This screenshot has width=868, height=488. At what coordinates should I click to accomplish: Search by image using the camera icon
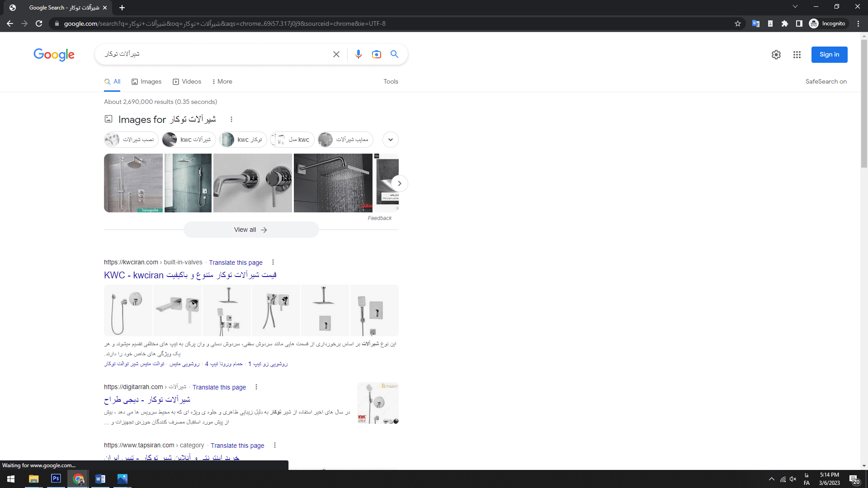[x=377, y=54]
